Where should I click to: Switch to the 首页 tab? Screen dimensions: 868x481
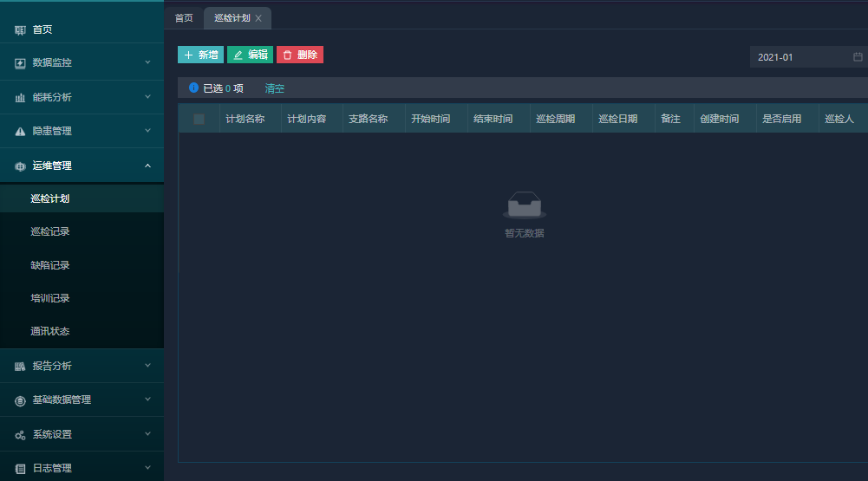point(184,18)
